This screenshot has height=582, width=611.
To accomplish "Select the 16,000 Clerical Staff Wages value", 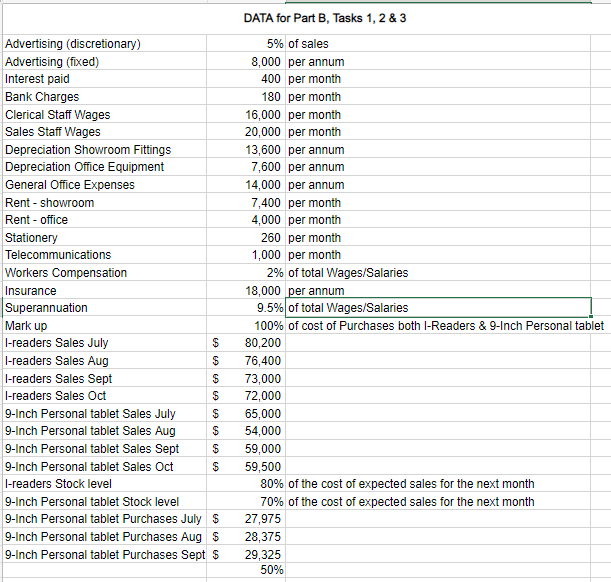I will coord(246,115).
